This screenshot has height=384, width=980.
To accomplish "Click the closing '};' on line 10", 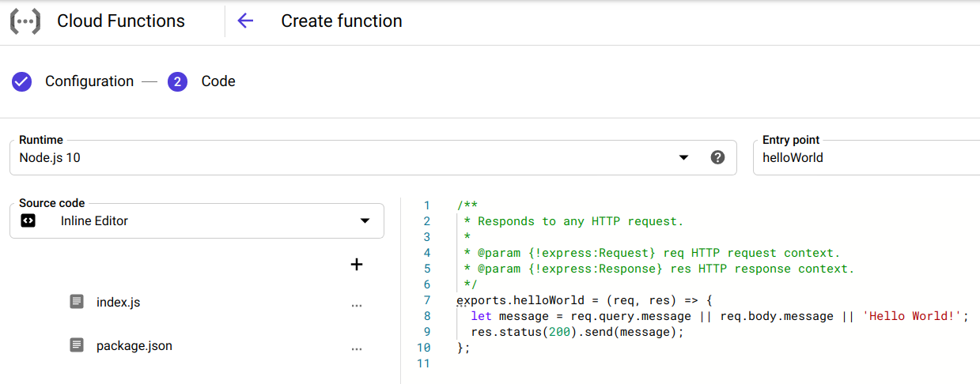I will pos(464,348).
